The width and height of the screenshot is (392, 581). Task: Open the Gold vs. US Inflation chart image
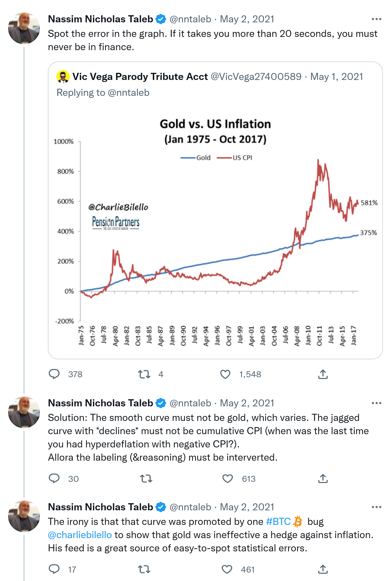(215, 230)
